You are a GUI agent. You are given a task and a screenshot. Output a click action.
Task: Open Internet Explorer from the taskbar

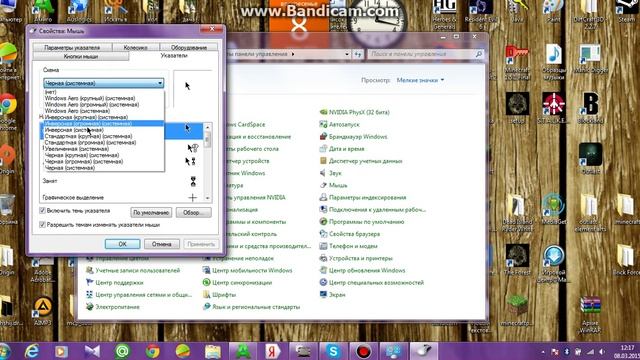pyautogui.click(x=32, y=351)
